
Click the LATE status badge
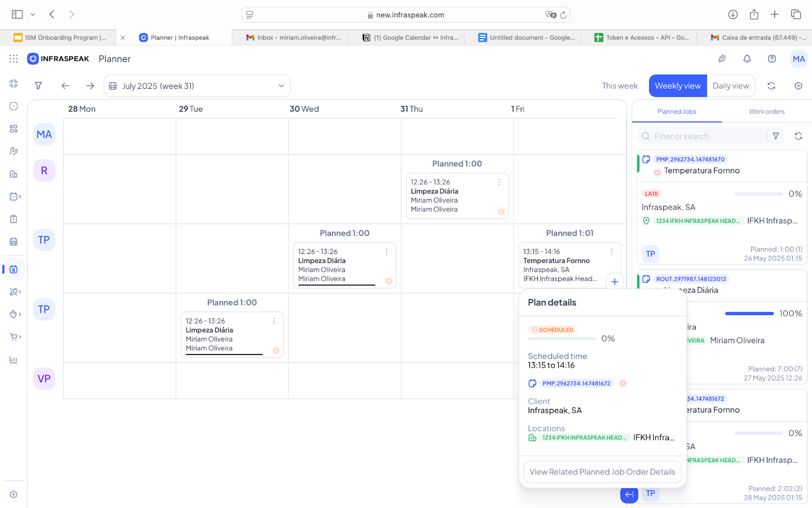click(x=652, y=194)
